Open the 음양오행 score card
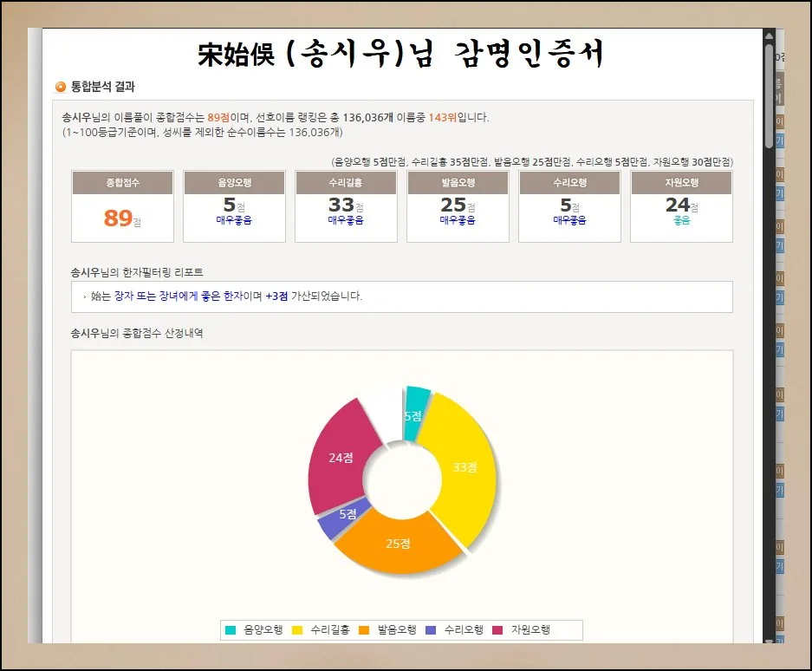 (x=234, y=206)
